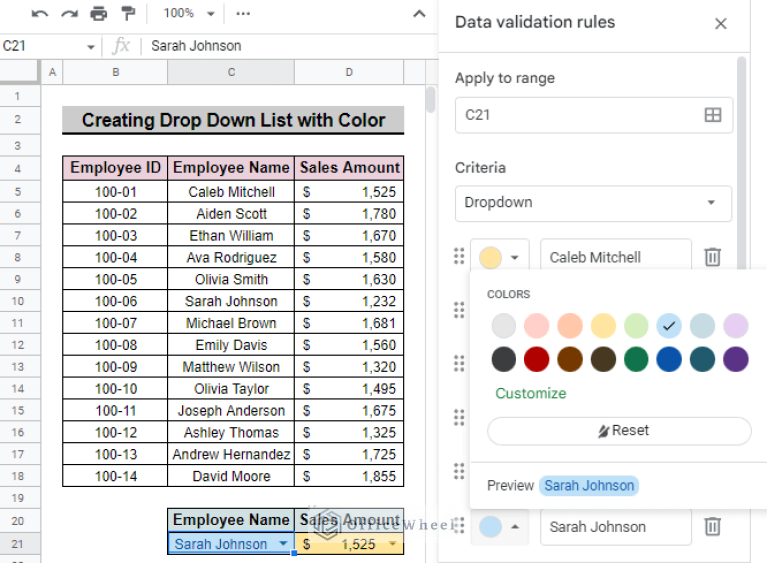
Task: Delete the Sarah Johnson dropdown item
Action: click(712, 526)
